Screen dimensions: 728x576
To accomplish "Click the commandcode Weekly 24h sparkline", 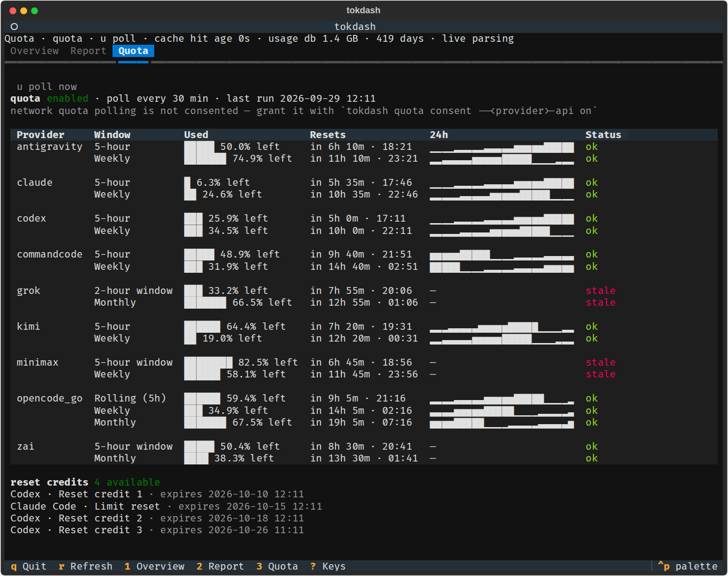I will point(502,266).
